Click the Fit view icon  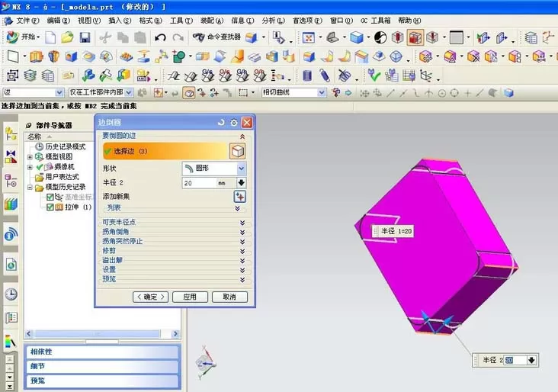pyautogui.click(x=308, y=37)
